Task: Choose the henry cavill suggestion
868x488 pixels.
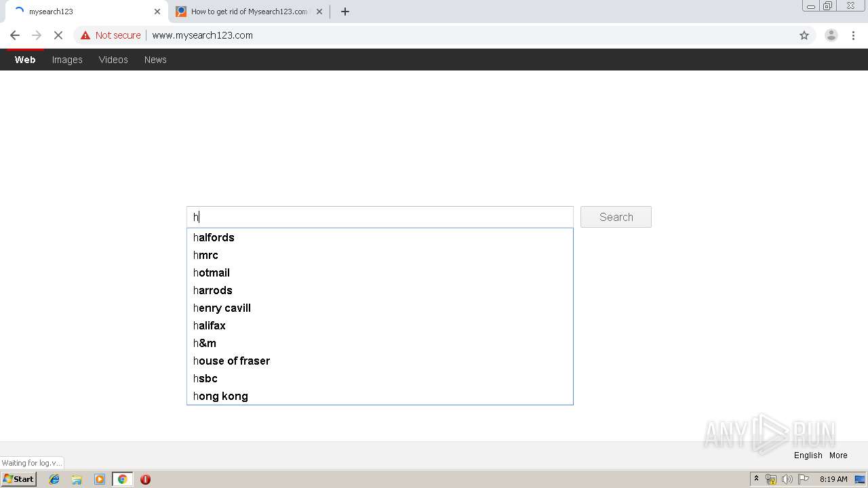Action: pyautogui.click(x=380, y=308)
